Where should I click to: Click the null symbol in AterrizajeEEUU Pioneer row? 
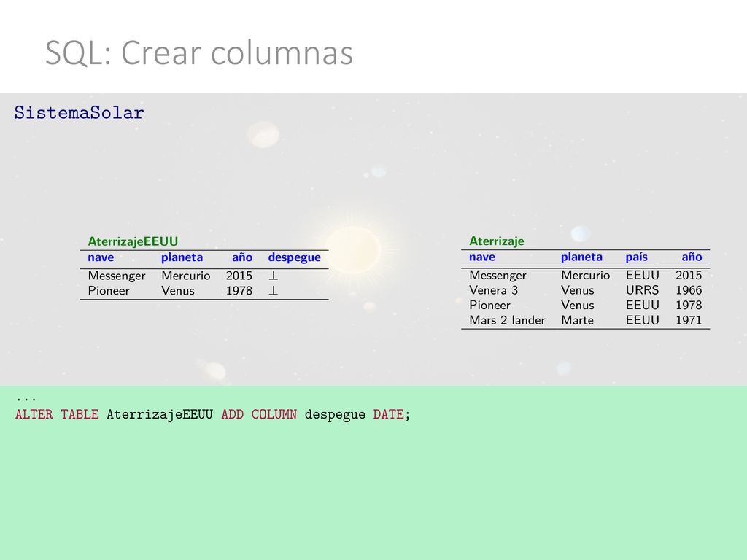pyautogui.click(x=273, y=290)
